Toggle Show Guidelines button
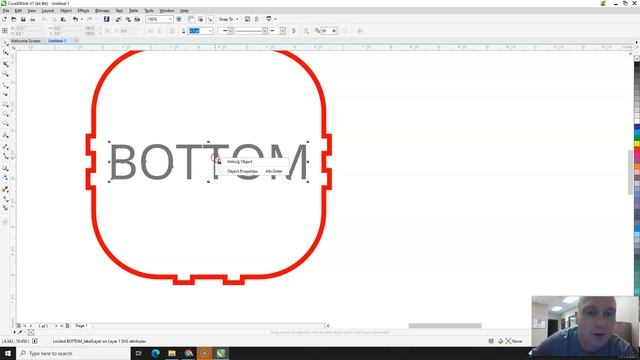This screenshot has width=640, height=360. 210,19
